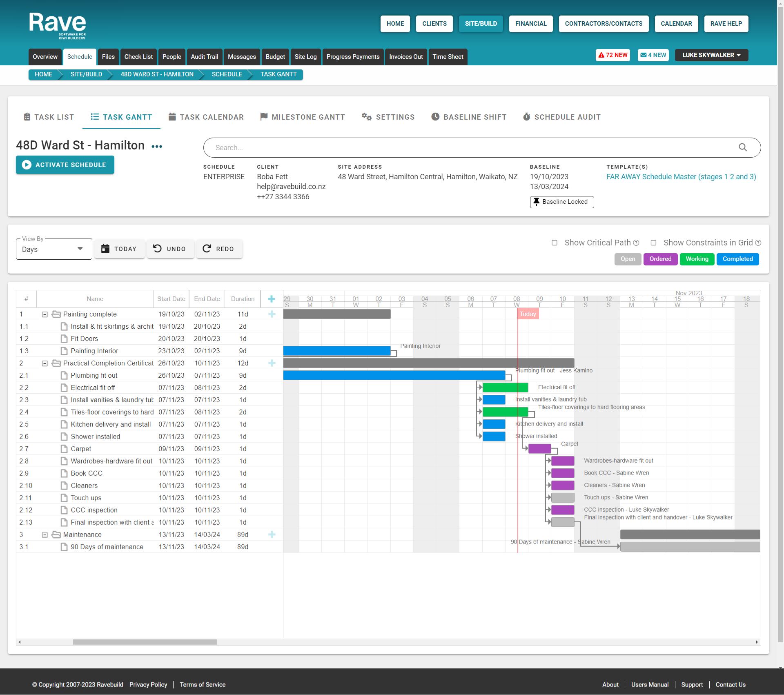Open the Progress Payments section
The image size is (784, 695).
click(x=353, y=57)
